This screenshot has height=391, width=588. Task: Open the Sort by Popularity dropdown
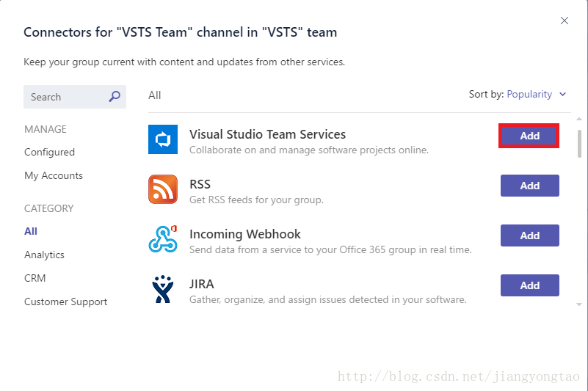537,94
